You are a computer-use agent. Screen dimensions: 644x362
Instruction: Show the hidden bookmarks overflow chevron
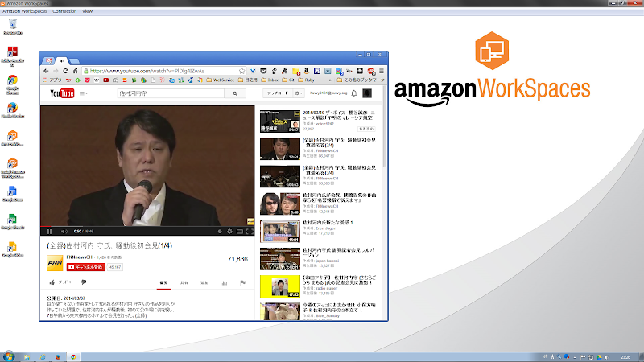pos(330,80)
